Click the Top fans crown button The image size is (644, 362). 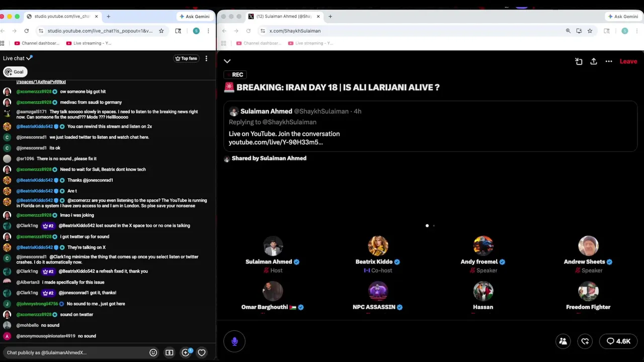tap(186, 58)
